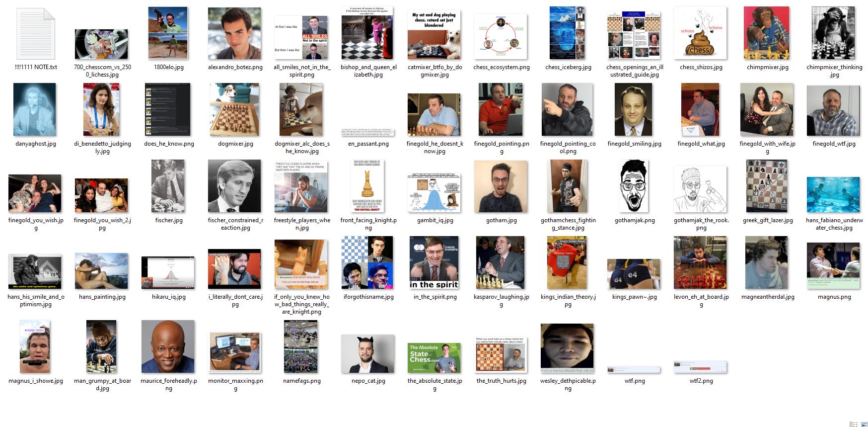Select the catmixer_btfo_by_dogmixer.jpg thumbnail
868x427 pixels.
[434, 35]
